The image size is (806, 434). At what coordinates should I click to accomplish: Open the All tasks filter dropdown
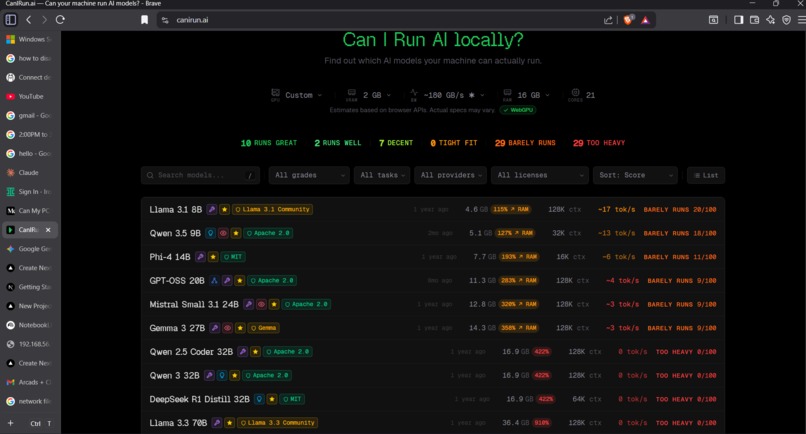[x=382, y=175]
